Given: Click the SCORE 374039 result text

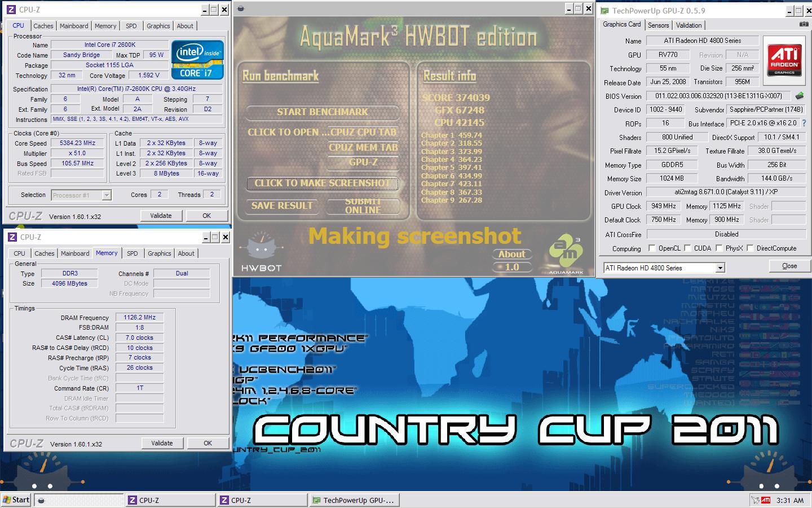Looking at the screenshot, I should 456,98.
